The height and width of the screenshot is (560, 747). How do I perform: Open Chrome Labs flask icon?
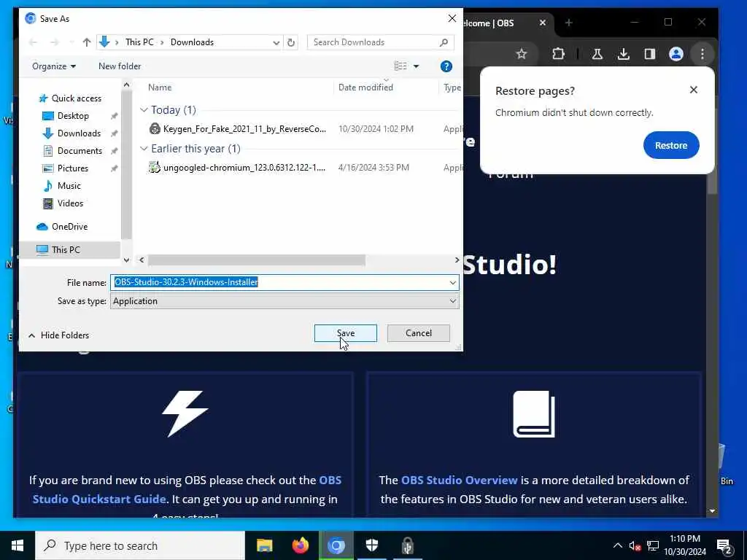[x=597, y=54]
